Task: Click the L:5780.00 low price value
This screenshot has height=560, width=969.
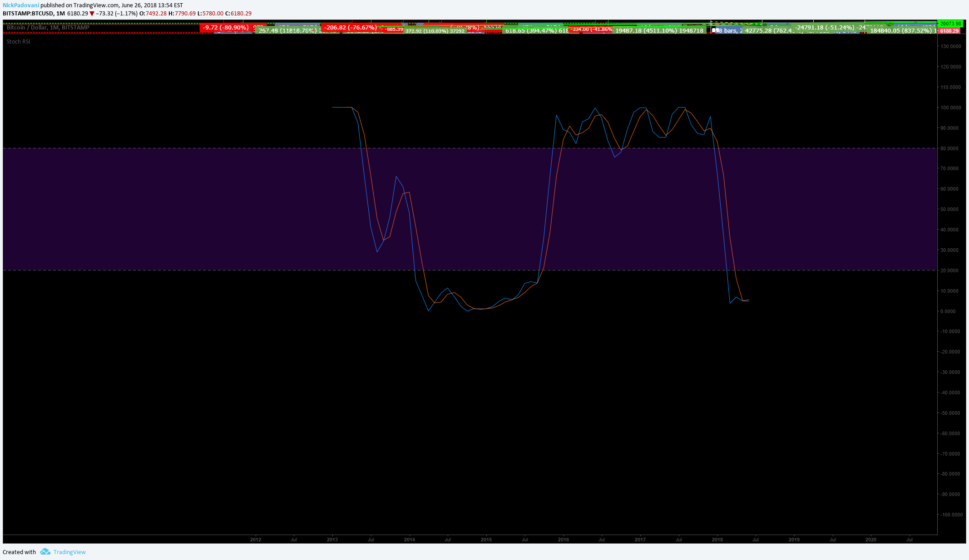Action: (211, 14)
